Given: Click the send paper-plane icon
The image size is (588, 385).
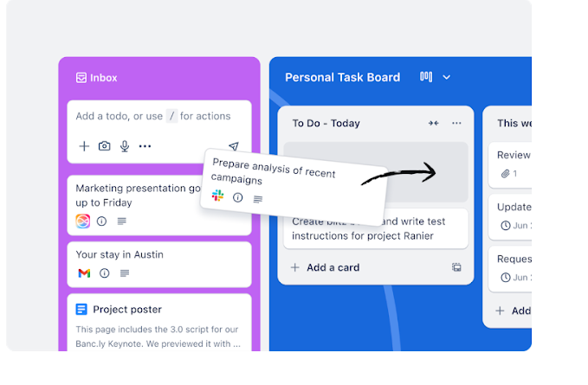Looking at the screenshot, I should tap(234, 146).
